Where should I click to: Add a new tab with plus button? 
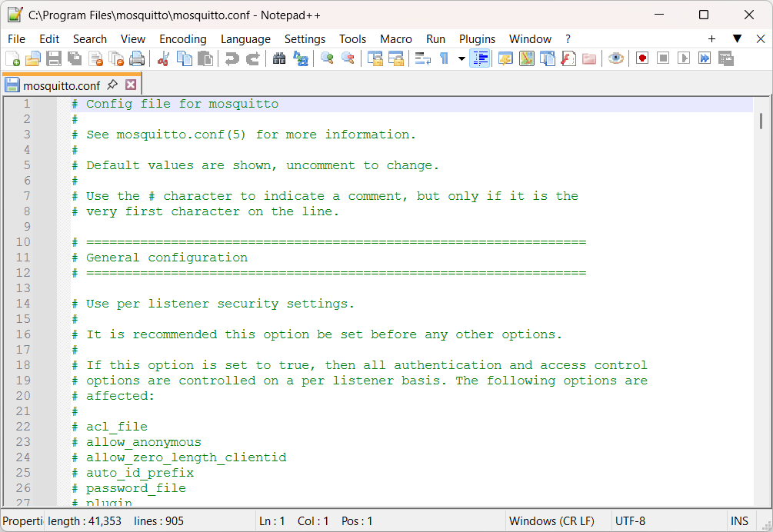pyautogui.click(x=711, y=39)
